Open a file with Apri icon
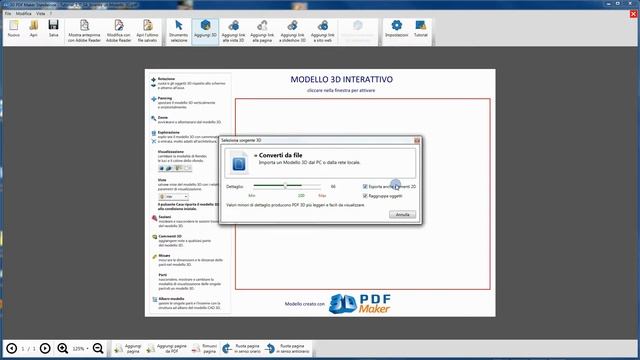This screenshot has width=640, height=360. click(x=33, y=29)
